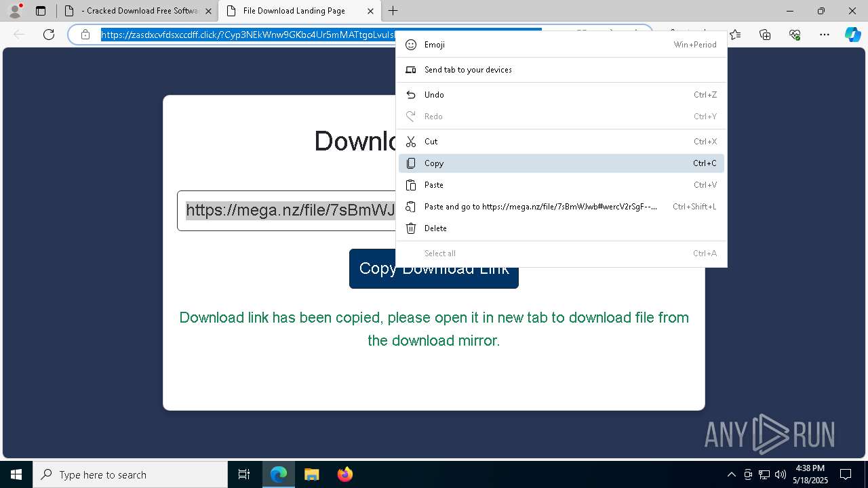The image size is (868, 488).
Task: Choose Delete in context menu
Action: coord(561,228)
